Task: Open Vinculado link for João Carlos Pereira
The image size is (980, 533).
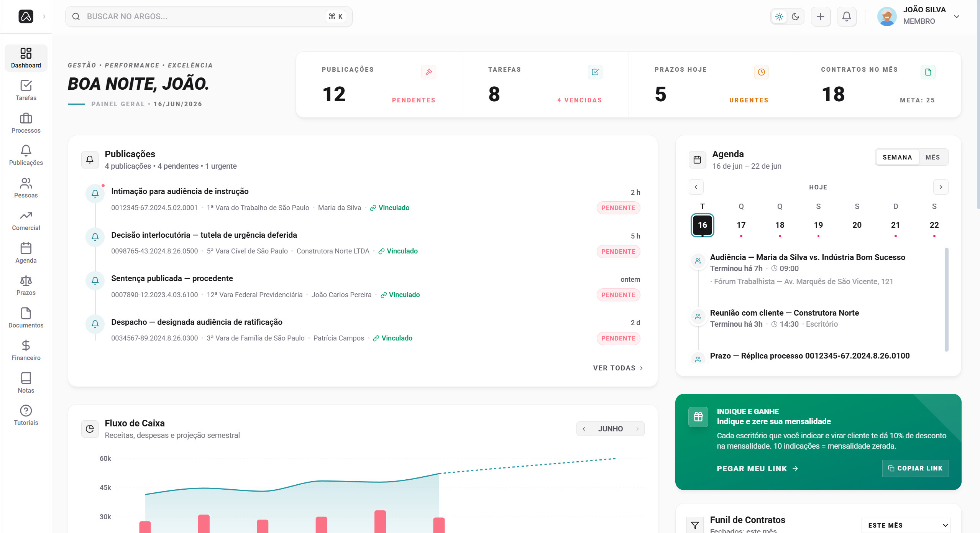Action: (x=400, y=295)
